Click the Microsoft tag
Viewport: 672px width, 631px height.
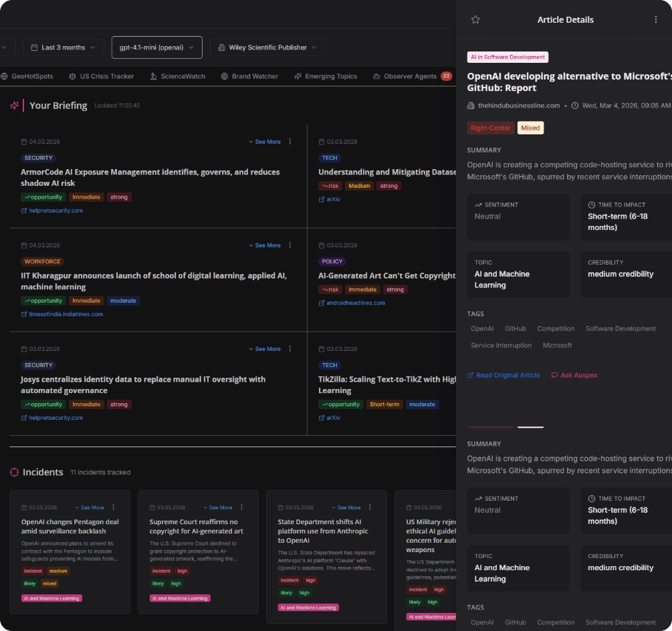[557, 346]
